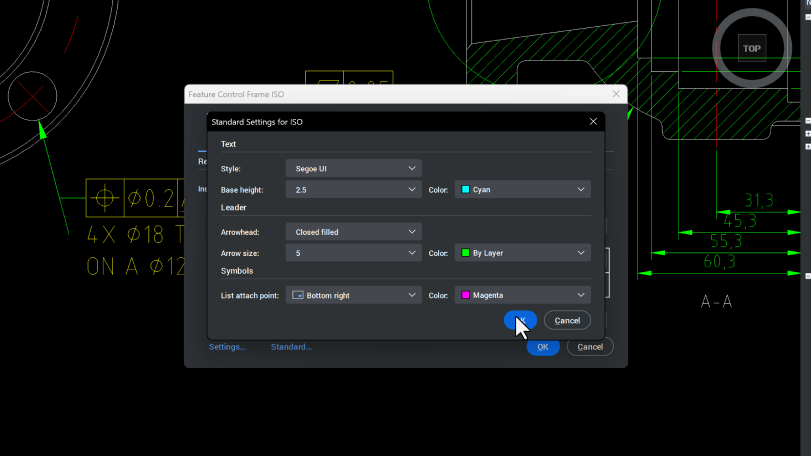Viewport: 811px width, 456px height.
Task: Open List attach point dropdown showing Bottom right
Action: pos(354,295)
